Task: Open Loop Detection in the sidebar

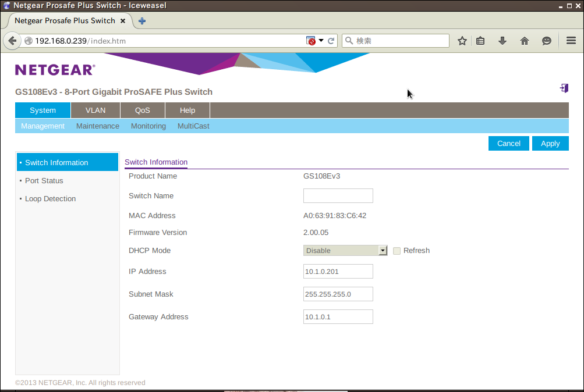Action: [x=50, y=199]
